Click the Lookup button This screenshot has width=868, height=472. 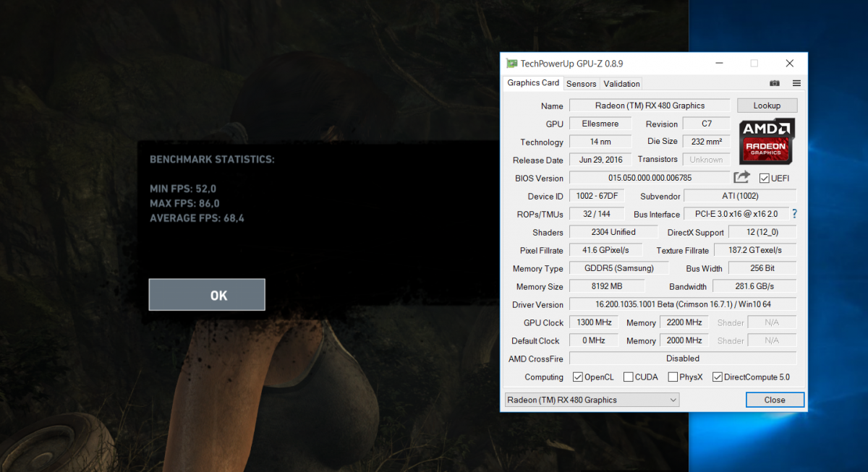(x=767, y=106)
